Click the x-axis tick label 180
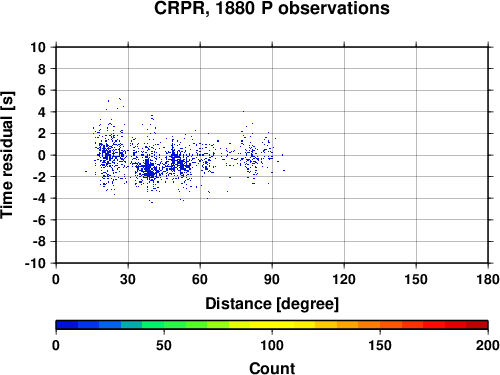Viewport: 500px width, 375px height. pyautogui.click(x=488, y=279)
